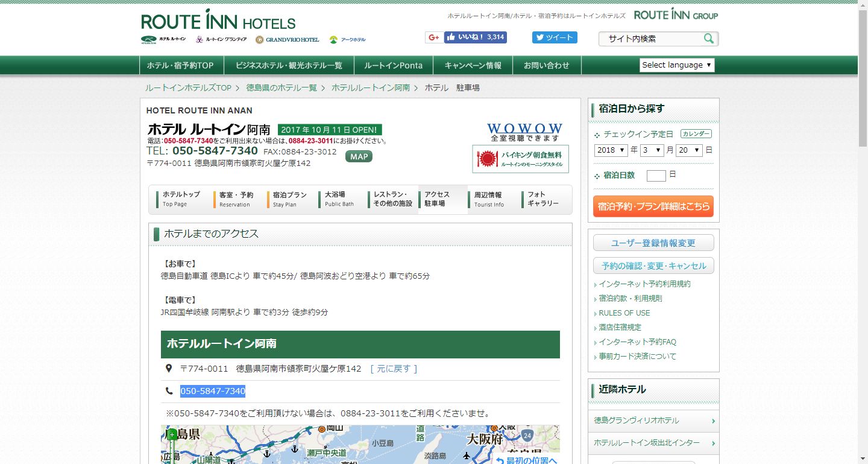Expand 徳島グランヴィリオホテル nearby hotel entry
The height and width of the screenshot is (464, 868).
[653, 421]
